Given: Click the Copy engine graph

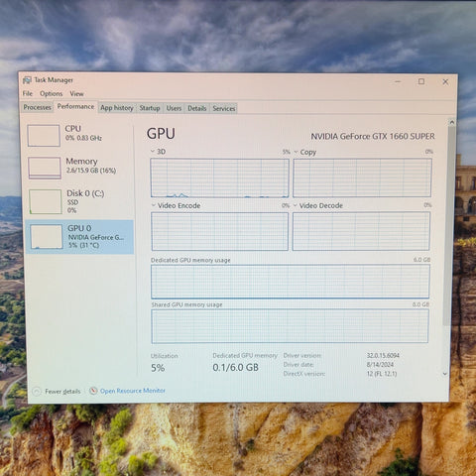Looking at the screenshot, I should [x=362, y=178].
